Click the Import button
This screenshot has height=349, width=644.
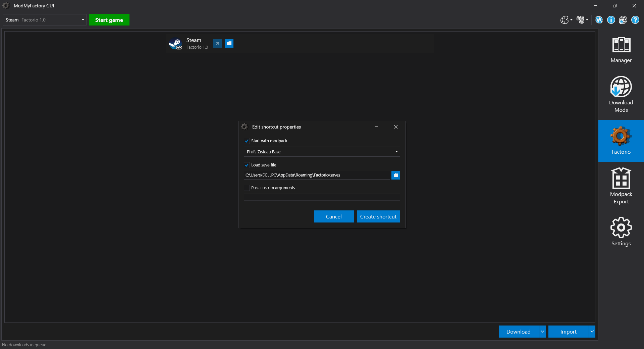tap(569, 332)
